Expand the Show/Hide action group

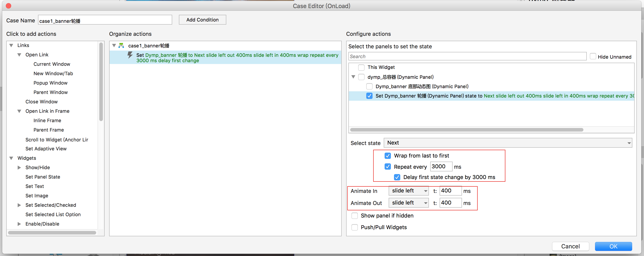point(19,167)
